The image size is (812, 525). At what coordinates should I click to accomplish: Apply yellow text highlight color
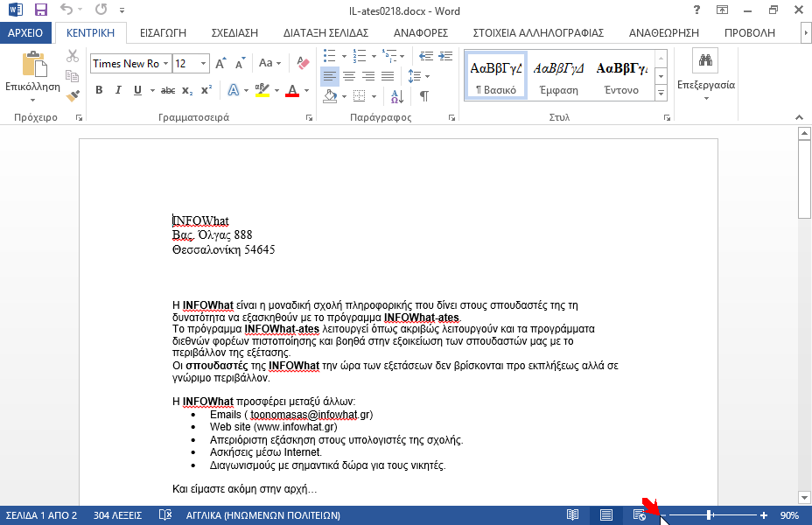coord(262,91)
